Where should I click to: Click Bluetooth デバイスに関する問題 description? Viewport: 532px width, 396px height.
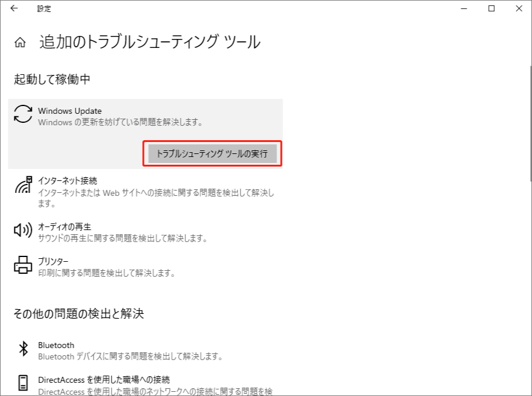(x=130, y=356)
